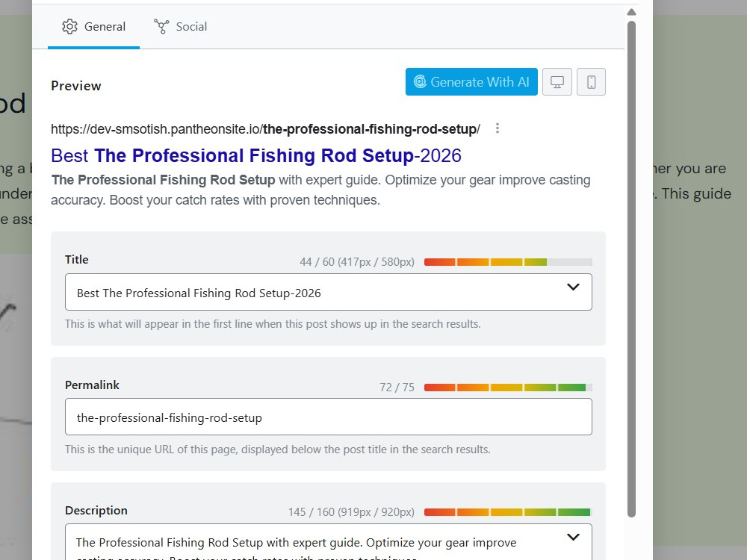Click the panel's vertical scrollbar
747x560 pixels.
pyautogui.click(x=631, y=269)
